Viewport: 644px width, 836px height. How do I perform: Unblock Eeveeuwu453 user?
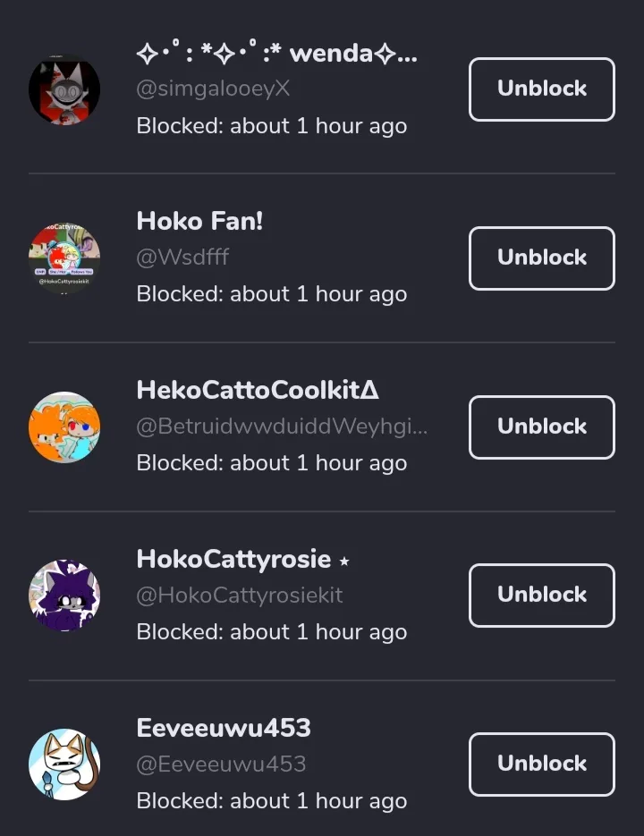(x=541, y=764)
